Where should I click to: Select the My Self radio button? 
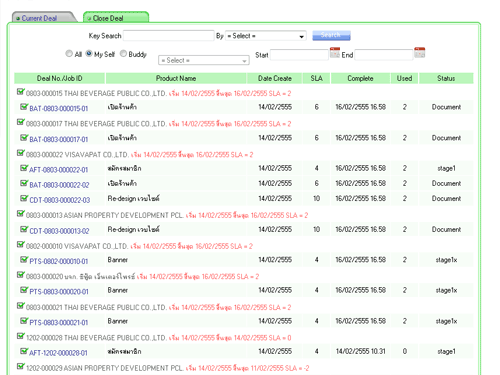coord(89,53)
